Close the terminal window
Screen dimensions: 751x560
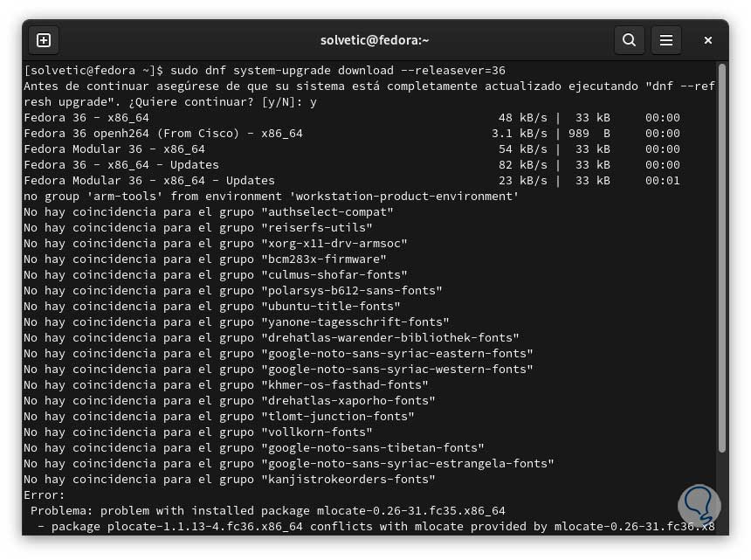pyautogui.click(x=708, y=40)
